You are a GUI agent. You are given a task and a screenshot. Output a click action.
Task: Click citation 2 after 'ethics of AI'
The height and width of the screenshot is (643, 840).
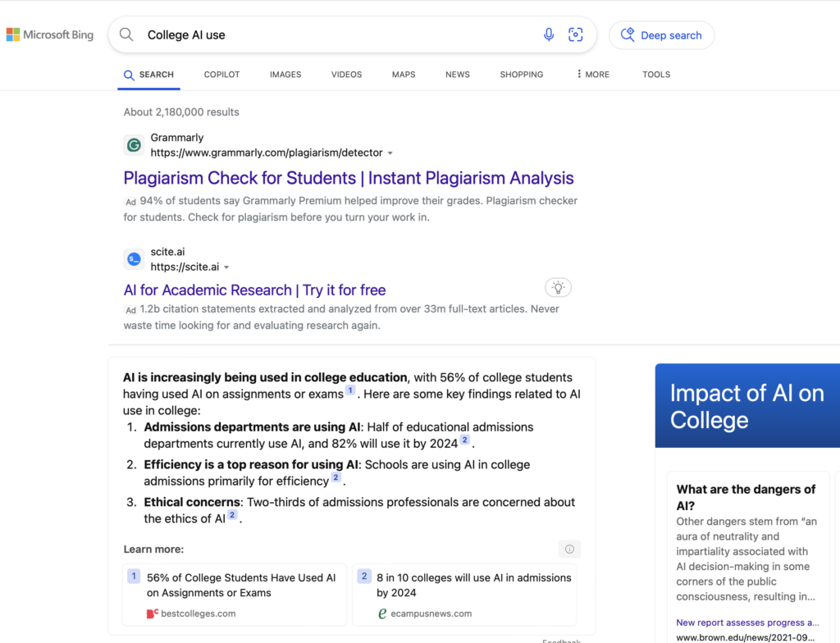tap(232, 515)
